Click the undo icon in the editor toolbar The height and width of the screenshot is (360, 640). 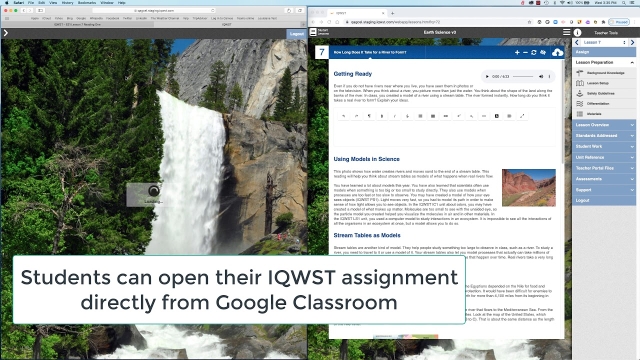[x=344, y=116]
